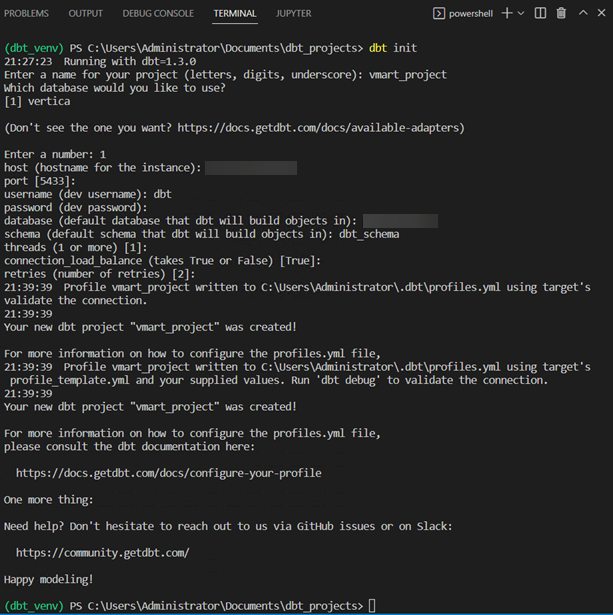Click the redacted hostname value
Viewport: 613px width, 615px height.
pos(251,168)
